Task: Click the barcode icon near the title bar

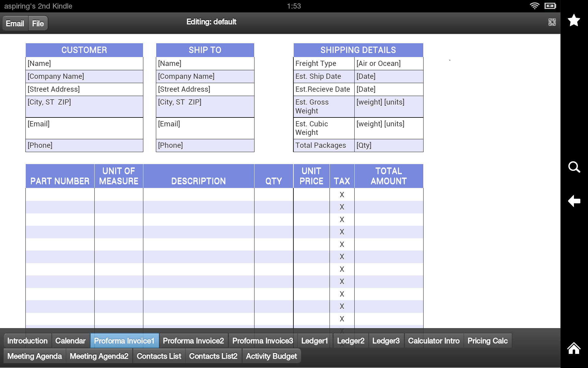Action: (552, 22)
